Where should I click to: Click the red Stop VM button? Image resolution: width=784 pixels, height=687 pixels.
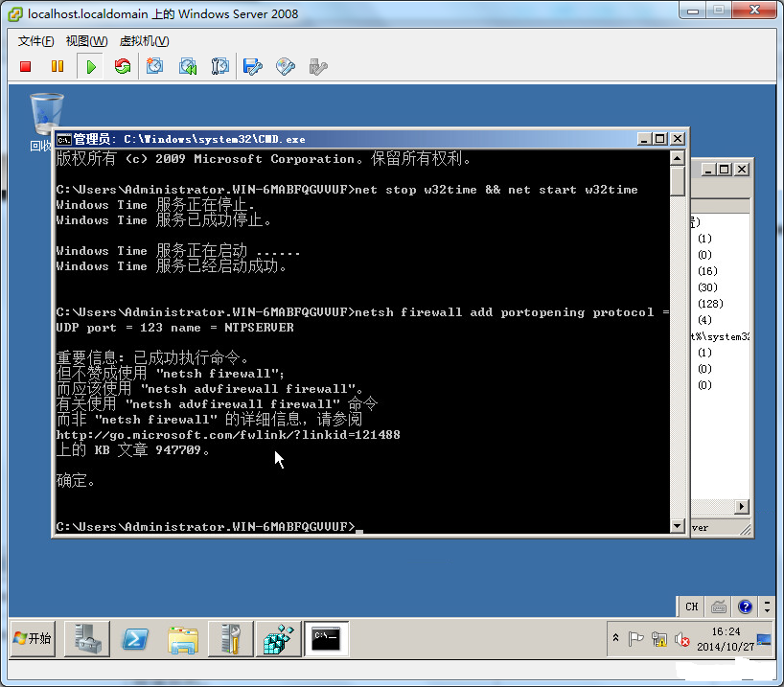(x=26, y=66)
